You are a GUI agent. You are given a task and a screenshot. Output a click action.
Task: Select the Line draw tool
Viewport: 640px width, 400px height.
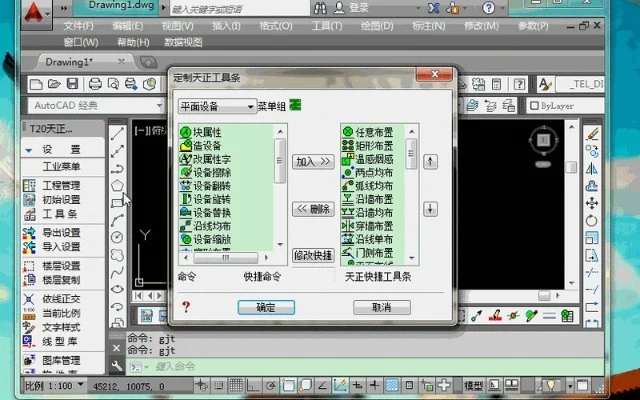[118, 134]
